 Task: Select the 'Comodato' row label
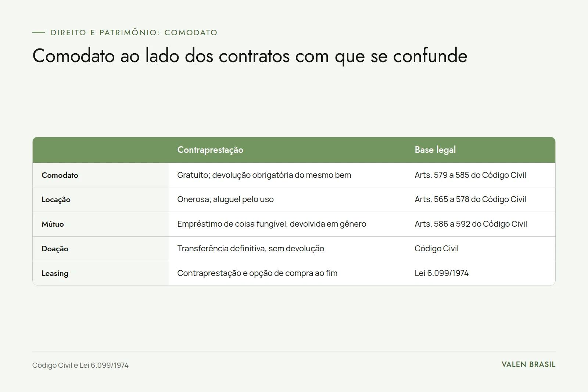click(60, 175)
